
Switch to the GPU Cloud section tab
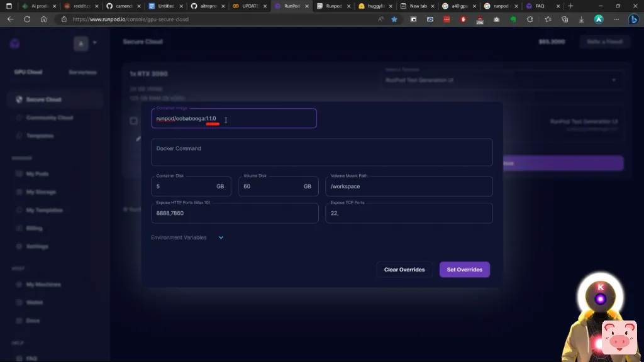point(28,72)
